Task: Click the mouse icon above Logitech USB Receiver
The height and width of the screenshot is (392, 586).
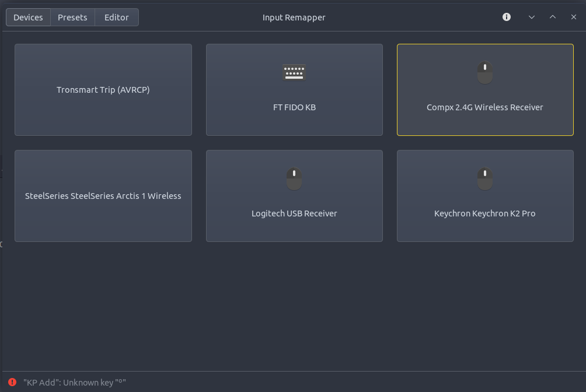Action: [294, 178]
